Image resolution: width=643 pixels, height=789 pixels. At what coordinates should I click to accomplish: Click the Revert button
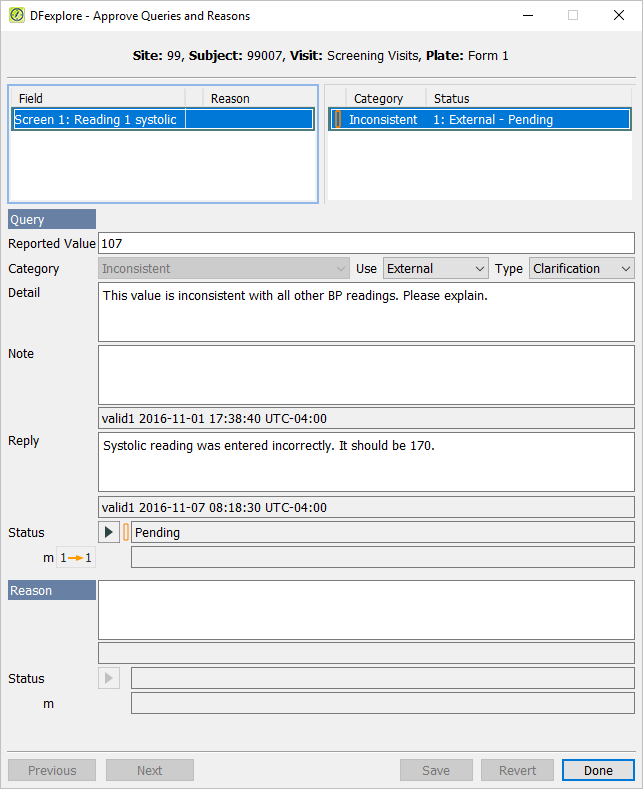[517, 770]
